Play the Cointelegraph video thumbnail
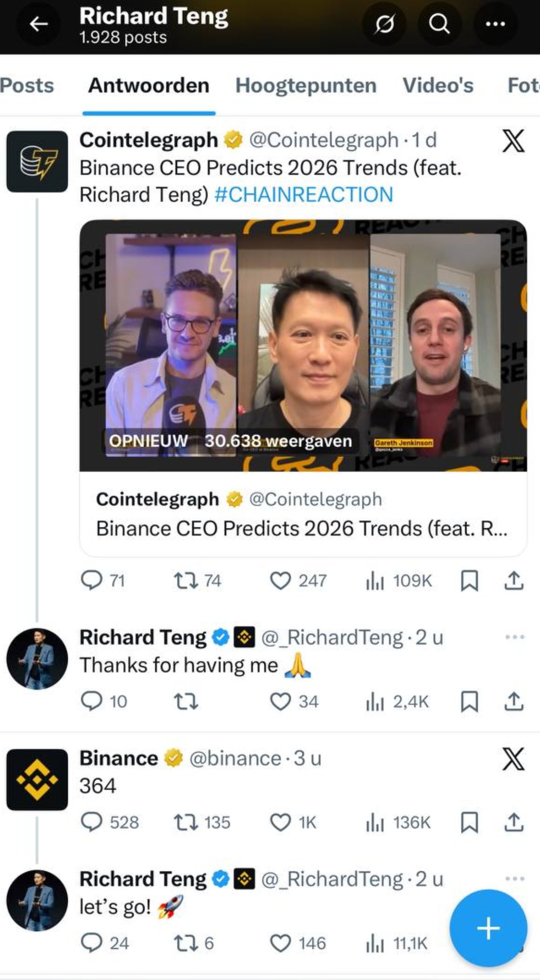 click(303, 345)
